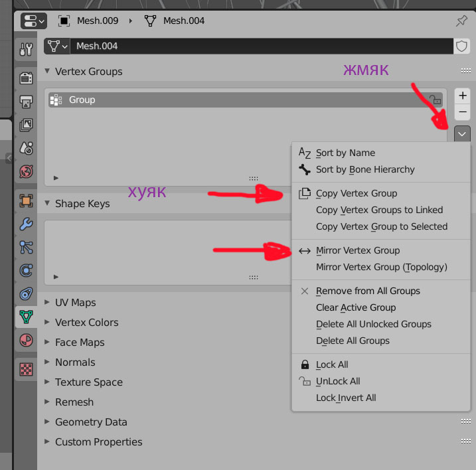The image size is (476, 470).
Task: Open the Object Constraints properties tab
Action: click(26, 293)
